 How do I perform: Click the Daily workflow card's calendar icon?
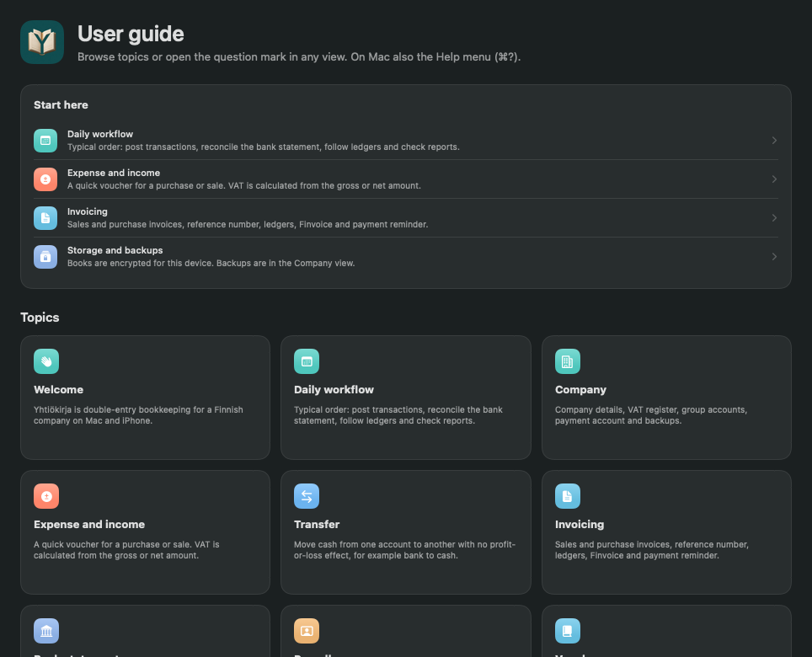coord(307,361)
